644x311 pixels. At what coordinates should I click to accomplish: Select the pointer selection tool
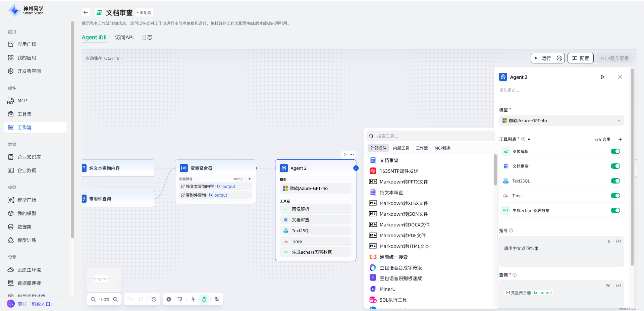[x=193, y=299]
